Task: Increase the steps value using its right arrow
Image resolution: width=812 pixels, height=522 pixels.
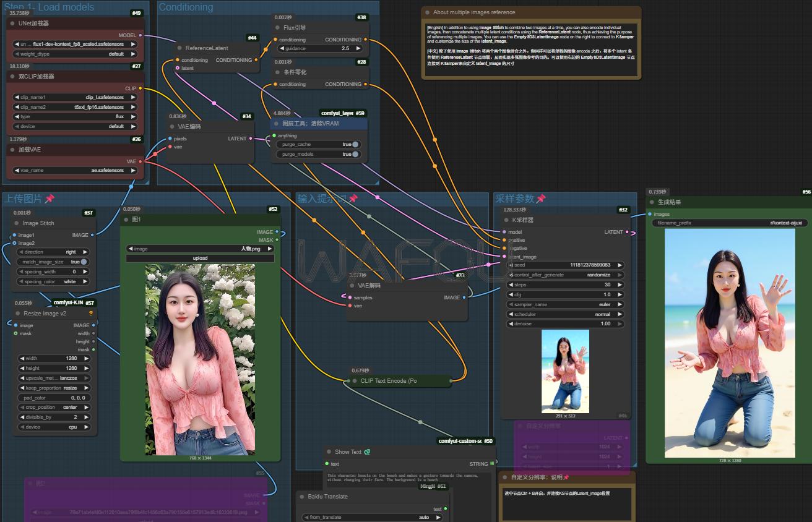Action: [620, 285]
